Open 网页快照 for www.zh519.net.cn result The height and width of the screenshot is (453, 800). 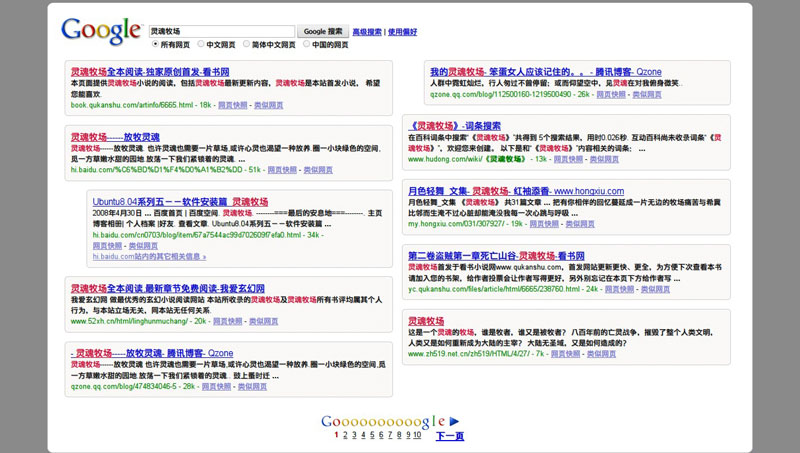pos(565,354)
